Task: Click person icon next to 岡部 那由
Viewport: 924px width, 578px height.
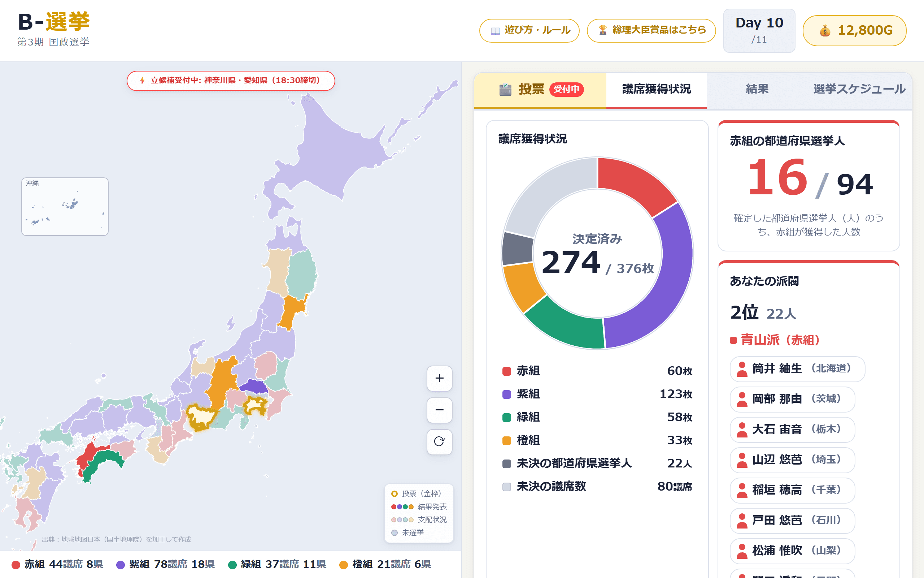Action: [742, 400]
